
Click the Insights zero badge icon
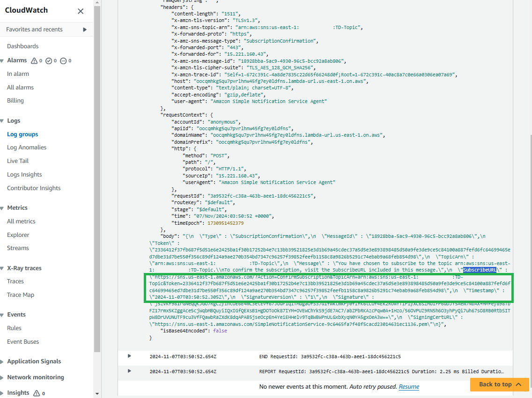pyautogui.click(x=37, y=393)
